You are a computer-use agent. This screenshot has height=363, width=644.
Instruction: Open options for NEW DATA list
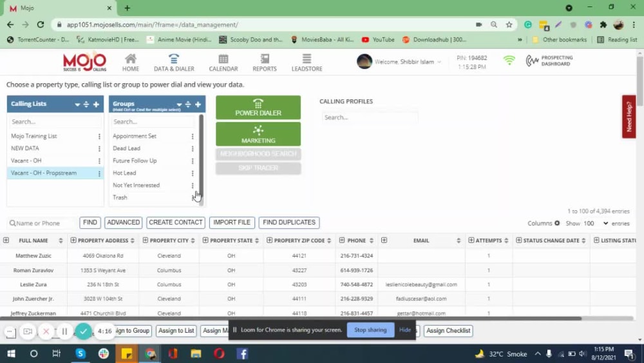pyautogui.click(x=99, y=149)
